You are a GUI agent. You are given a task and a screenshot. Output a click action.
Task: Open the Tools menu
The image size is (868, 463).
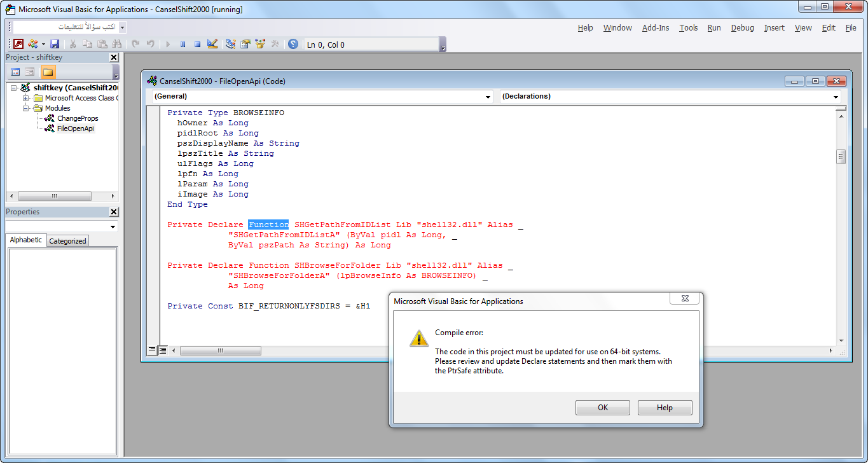(x=689, y=27)
